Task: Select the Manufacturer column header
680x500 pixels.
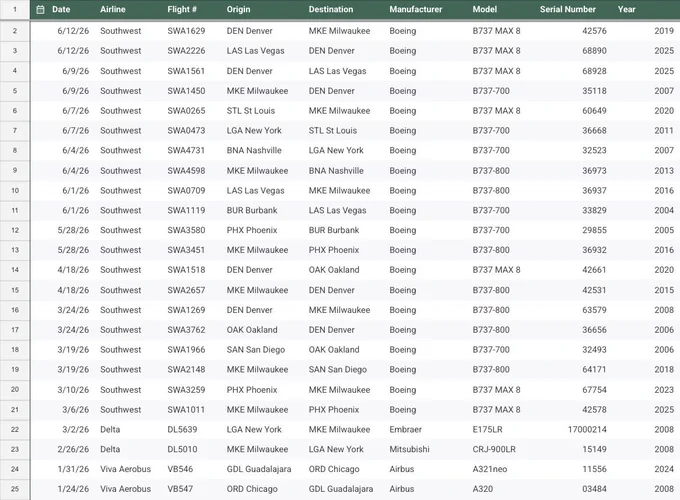Action: click(415, 9)
